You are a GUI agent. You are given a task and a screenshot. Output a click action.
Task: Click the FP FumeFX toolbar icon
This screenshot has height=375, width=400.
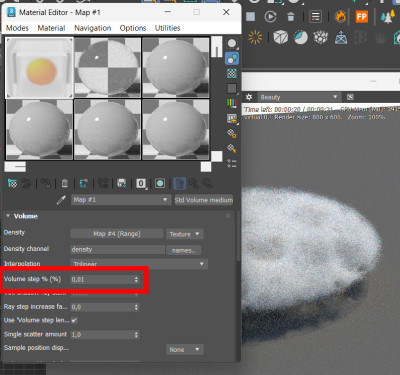click(362, 17)
